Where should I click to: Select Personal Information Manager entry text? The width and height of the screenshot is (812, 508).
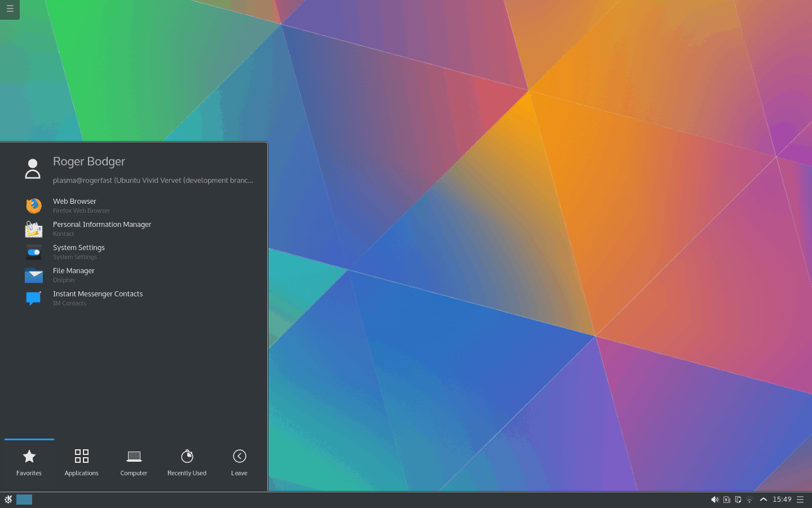102,225
